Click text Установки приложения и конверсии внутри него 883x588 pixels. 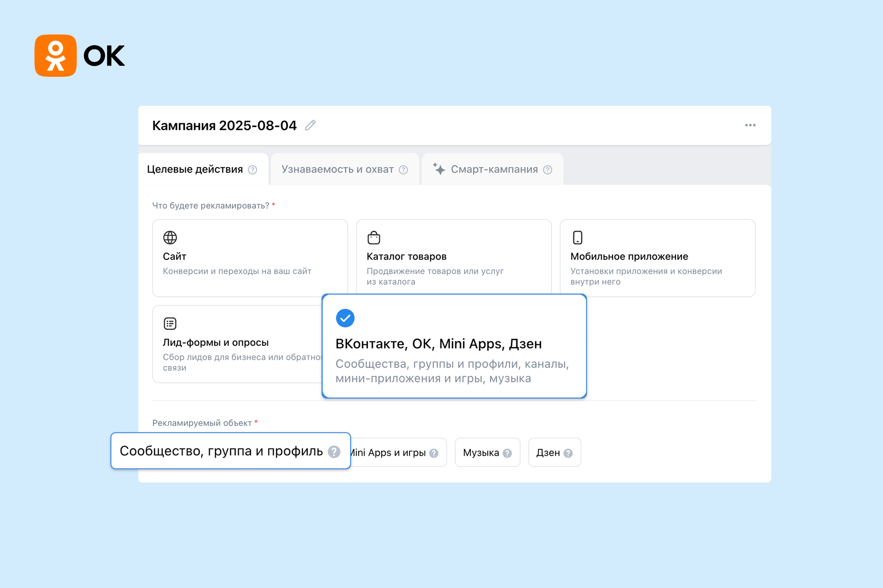tap(646, 276)
